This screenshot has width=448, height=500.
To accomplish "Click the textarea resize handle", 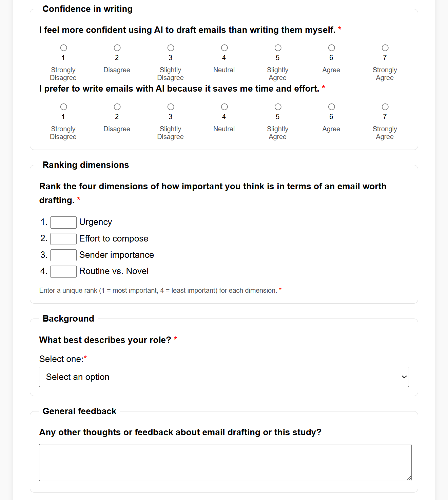I will 409,478.
